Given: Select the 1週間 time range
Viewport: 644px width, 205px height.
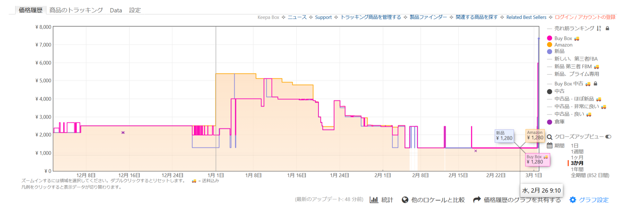Looking at the screenshot, I should tap(577, 151).
